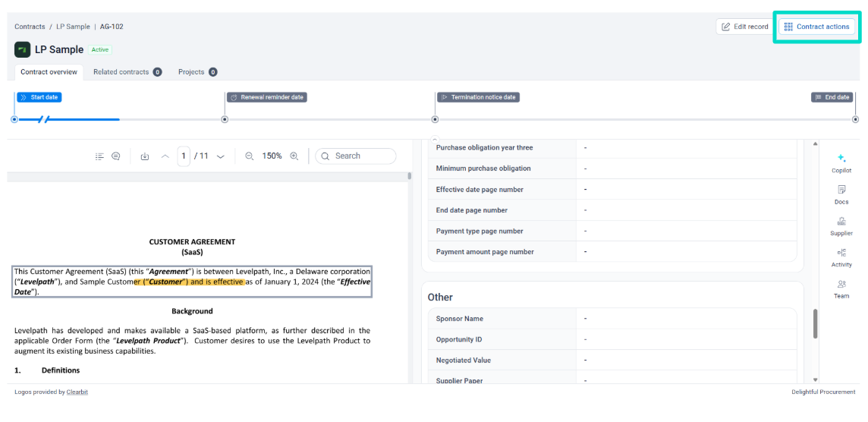The width and height of the screenshot is (868, 422).
Task: Click the Edit record button
Action: point(744,27)
